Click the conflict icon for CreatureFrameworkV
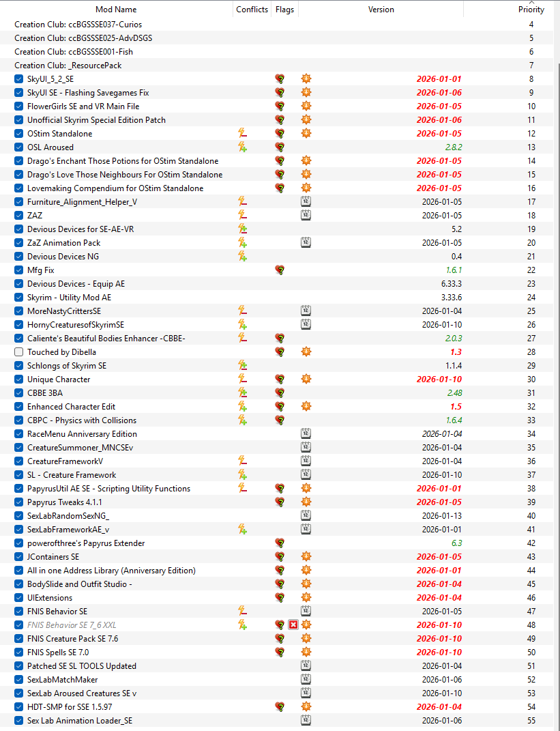Screen dimensions: 560x731 pos(242,461)
